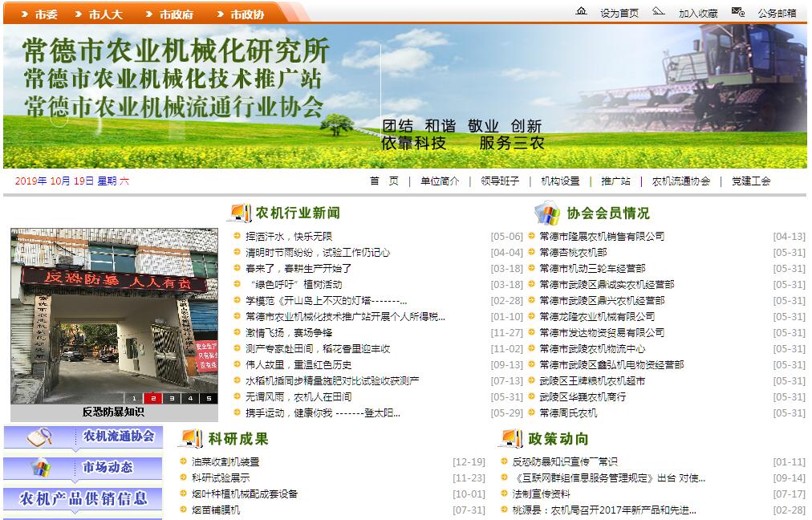
Task: Click the 农机行业新闻 section icon
Action: (x=239, y=213)
